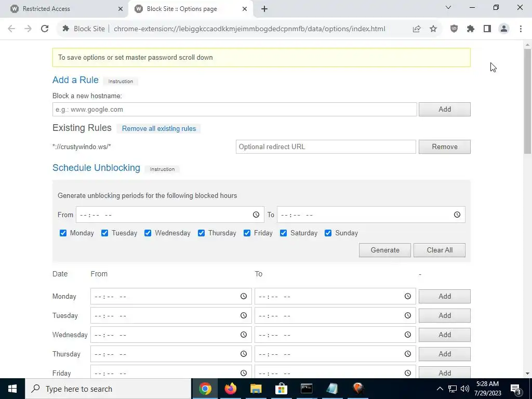Add the Monday unblocking period
This screenshot has height=399, width=532.
point(445,296)
